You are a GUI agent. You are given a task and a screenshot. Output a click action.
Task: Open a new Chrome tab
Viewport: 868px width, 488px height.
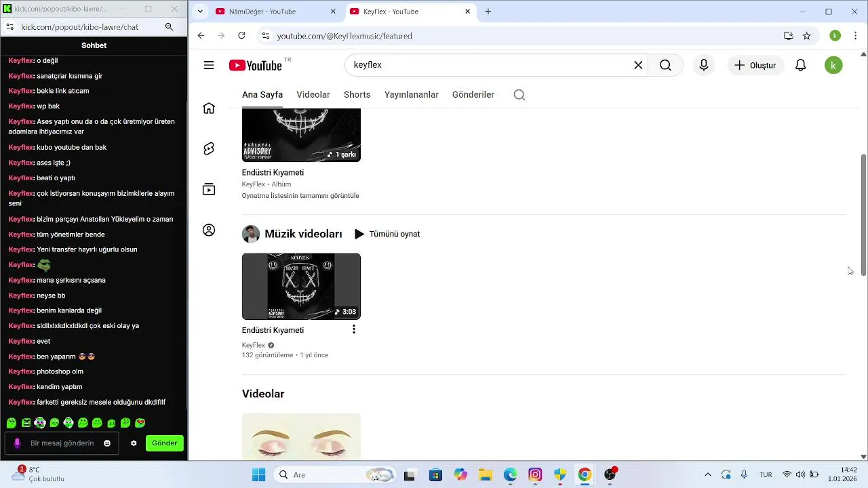coord(488,12)
